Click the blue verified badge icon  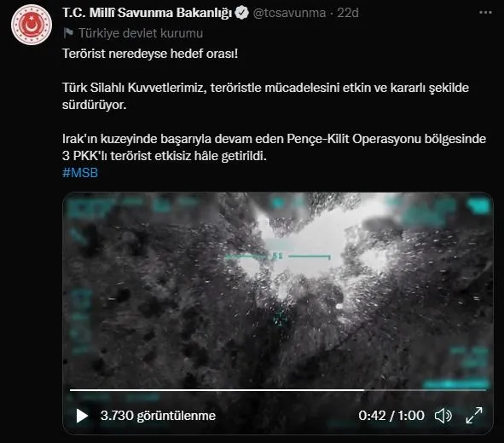pos(241,13)
